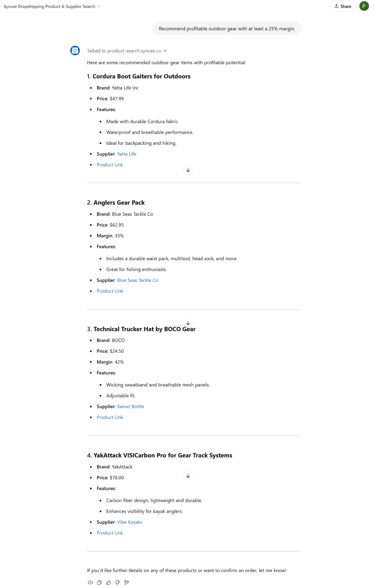
Task: Click the Share button
Action: coord(343,6)
